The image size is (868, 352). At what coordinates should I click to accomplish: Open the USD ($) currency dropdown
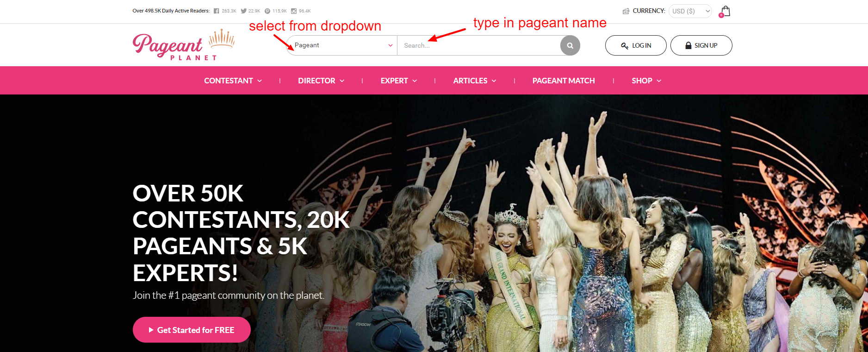[x=690, y=11]
